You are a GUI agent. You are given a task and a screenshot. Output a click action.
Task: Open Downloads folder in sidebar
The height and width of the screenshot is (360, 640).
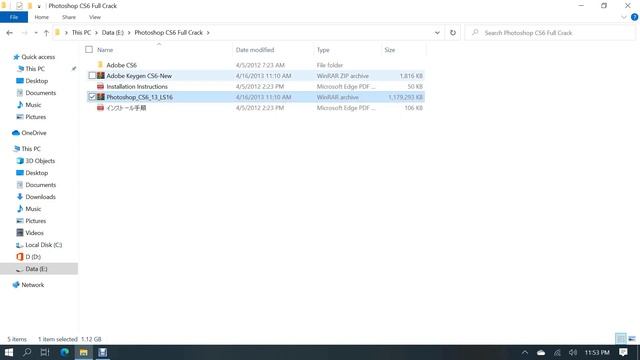pyautogui.click(x=40, y=197)
